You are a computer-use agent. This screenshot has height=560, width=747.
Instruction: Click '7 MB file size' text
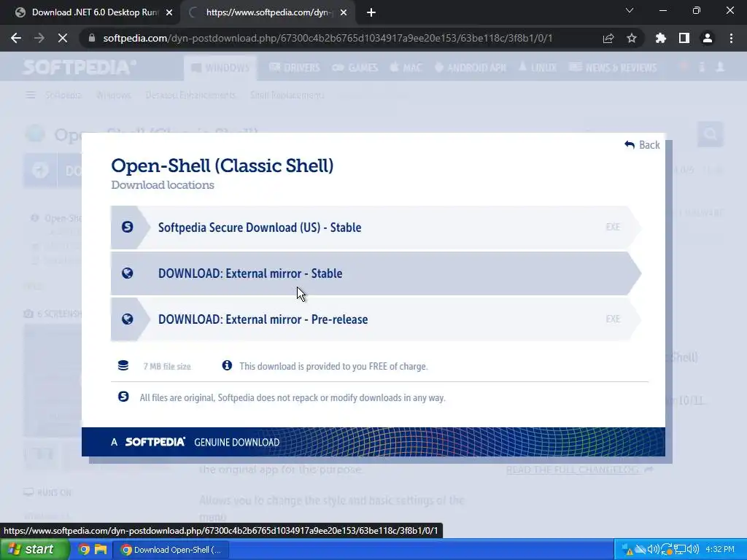167,366
